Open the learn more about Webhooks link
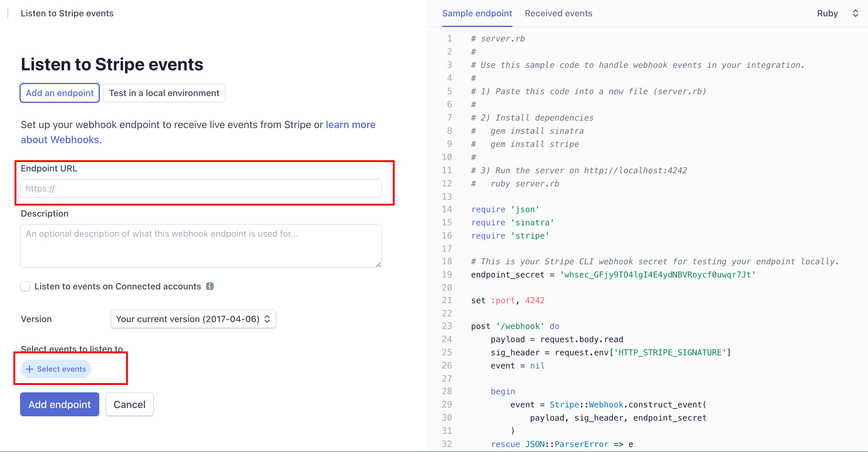The height and width of the screenshot is (452, 868). (x=350, y=125)
